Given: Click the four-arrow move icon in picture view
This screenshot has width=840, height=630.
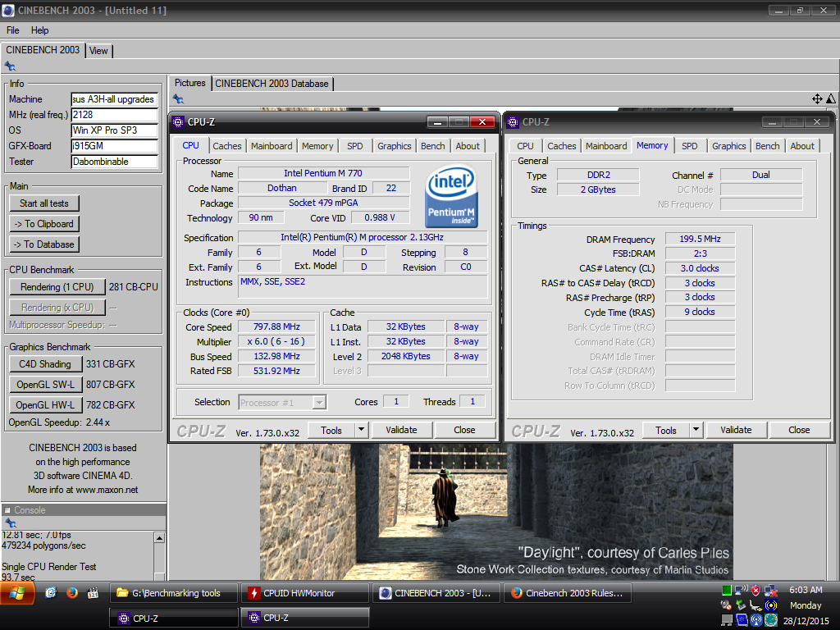Looking at the screenshot, I should pos(818,98).
